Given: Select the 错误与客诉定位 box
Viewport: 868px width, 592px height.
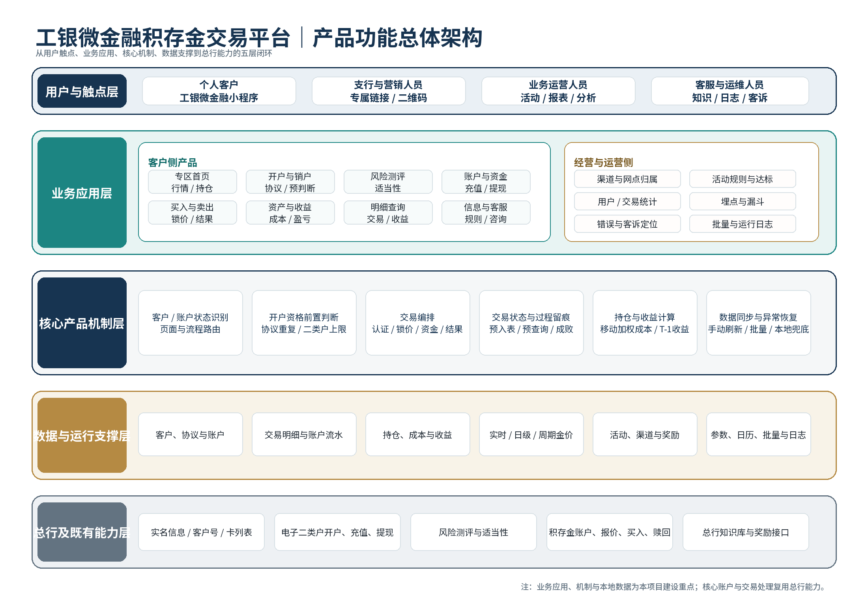Looking at the screenshot, I should pyautogui.click(x=627, y=224).
